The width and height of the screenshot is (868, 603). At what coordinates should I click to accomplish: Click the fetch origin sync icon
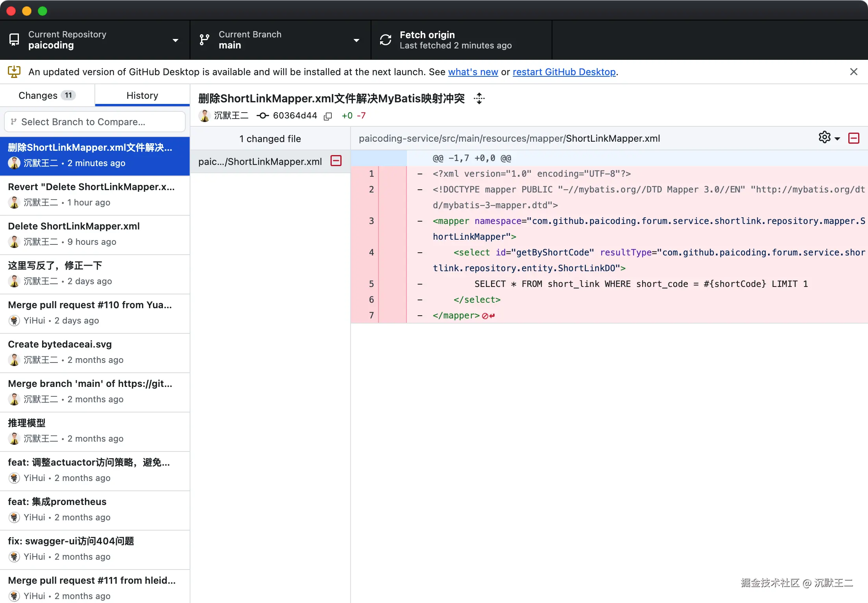pyautogui.click(x=385, y=40)
